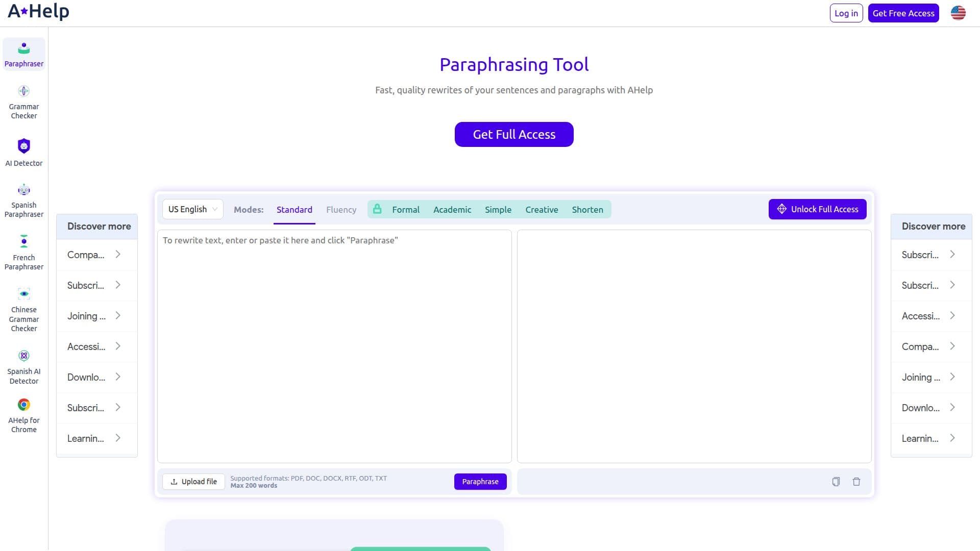This screenshot has height=551, width=980.
Task: Open the French Paraphraser icon
Action: pyautogui.click(x=24, y=241)
